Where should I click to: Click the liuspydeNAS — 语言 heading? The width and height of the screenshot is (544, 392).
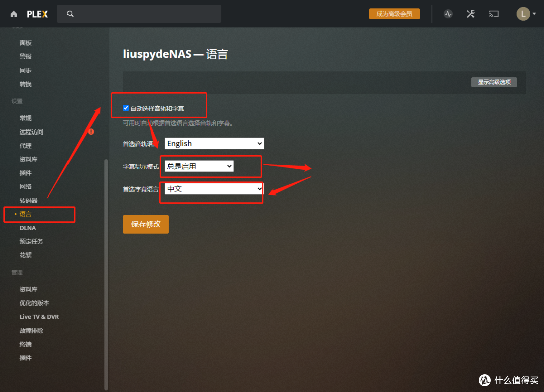[x=176, y=54]
